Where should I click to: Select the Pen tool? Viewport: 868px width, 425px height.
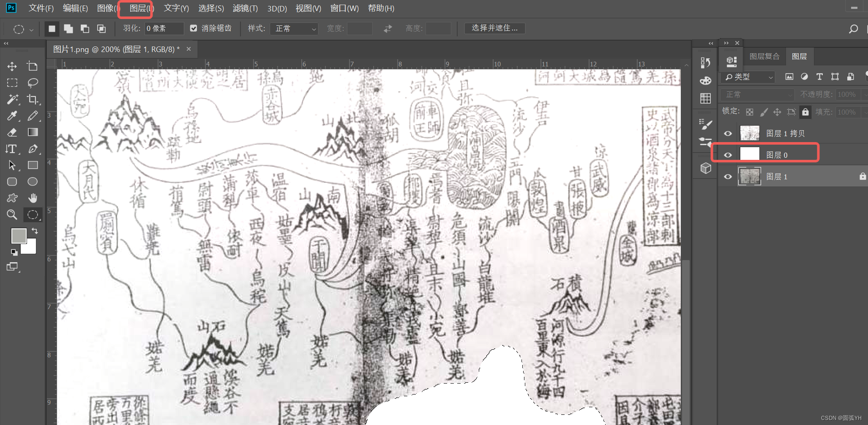coord(32,149)
